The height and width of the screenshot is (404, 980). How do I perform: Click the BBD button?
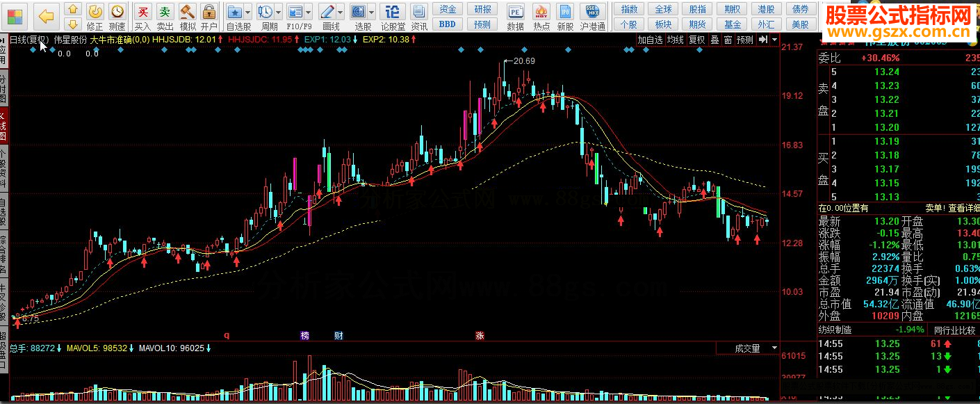point(448,24)
